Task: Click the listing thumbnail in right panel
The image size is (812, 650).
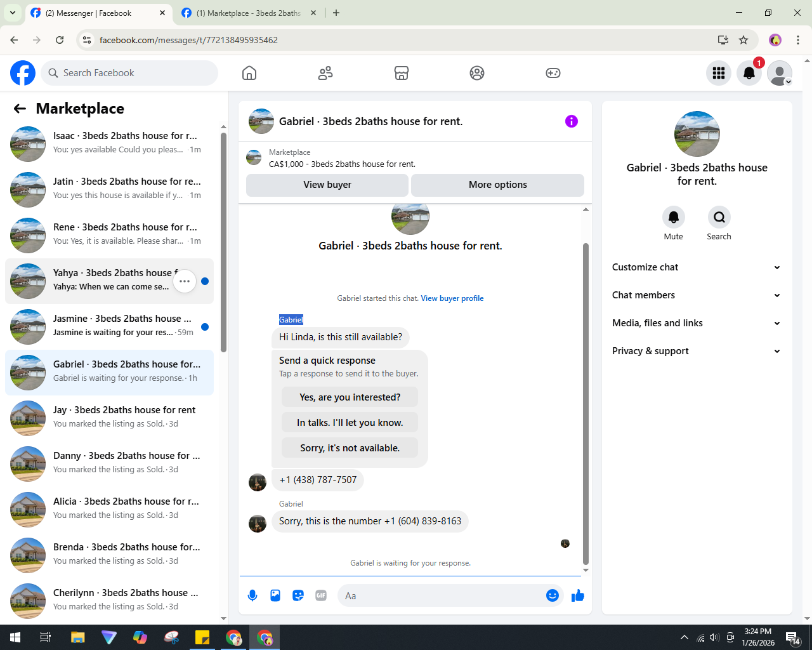Action: (x=697, y=134)
